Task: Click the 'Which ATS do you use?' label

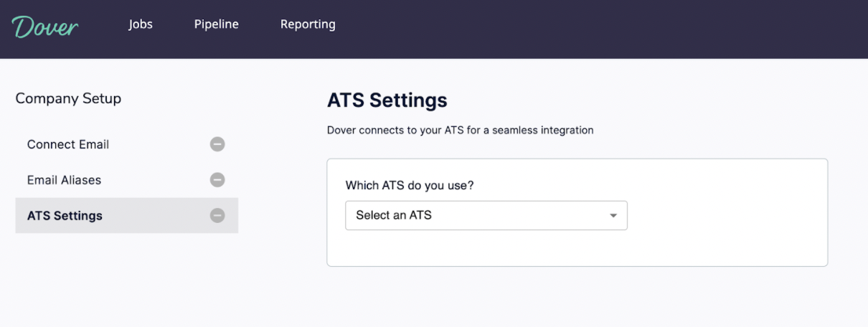Action: (x=410, y=185)
